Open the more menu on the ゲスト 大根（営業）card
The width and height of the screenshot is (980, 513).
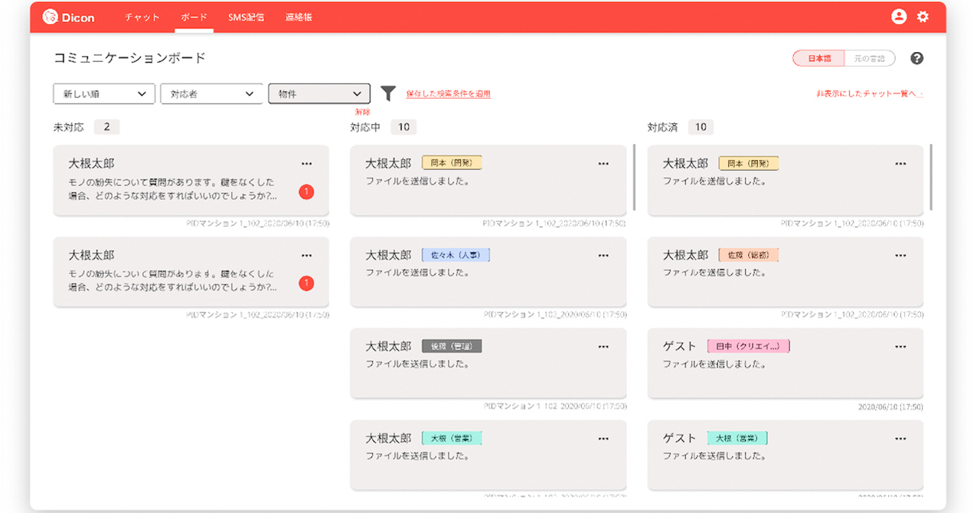click(x=900, y=439)
